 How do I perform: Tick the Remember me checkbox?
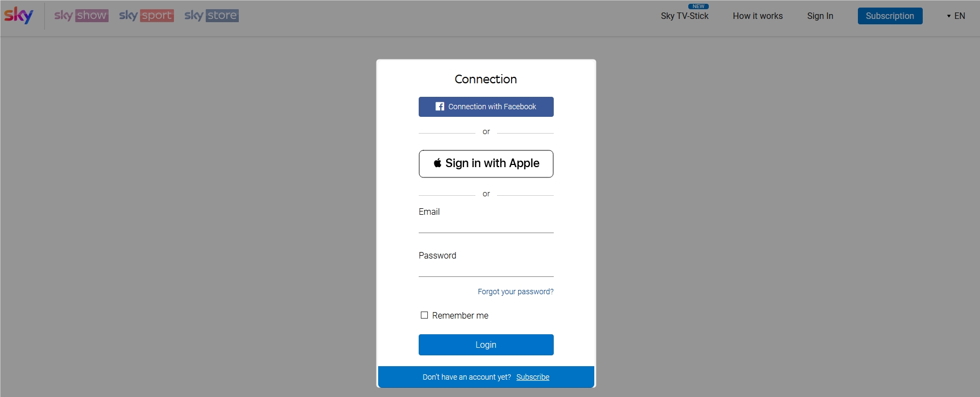click(x=424, y=315)
